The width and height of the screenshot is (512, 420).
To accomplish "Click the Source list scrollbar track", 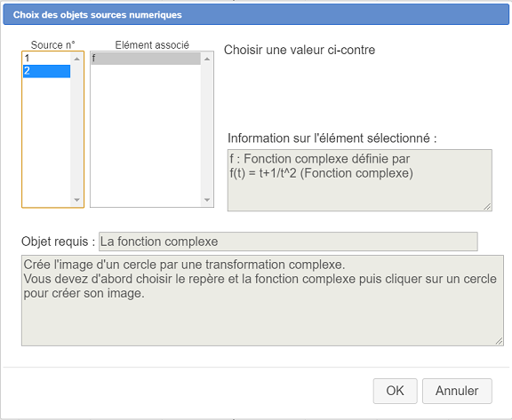I will point(77,130).
